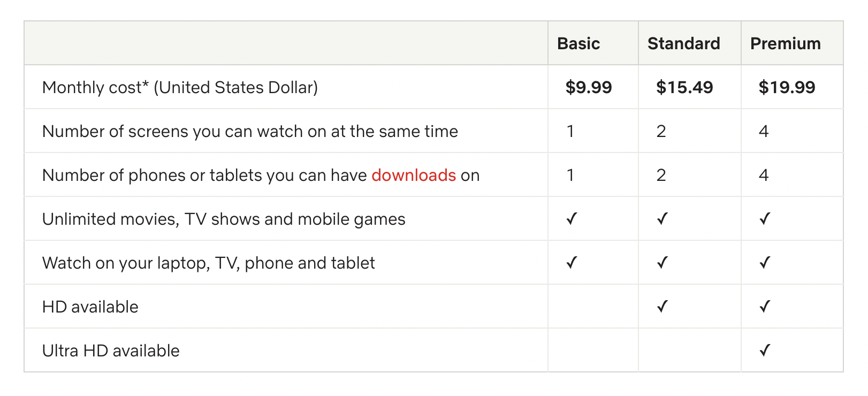This screenshot has width=868, height=396.
Task: Click the Premium plan column header
Action: pos(785,44)
